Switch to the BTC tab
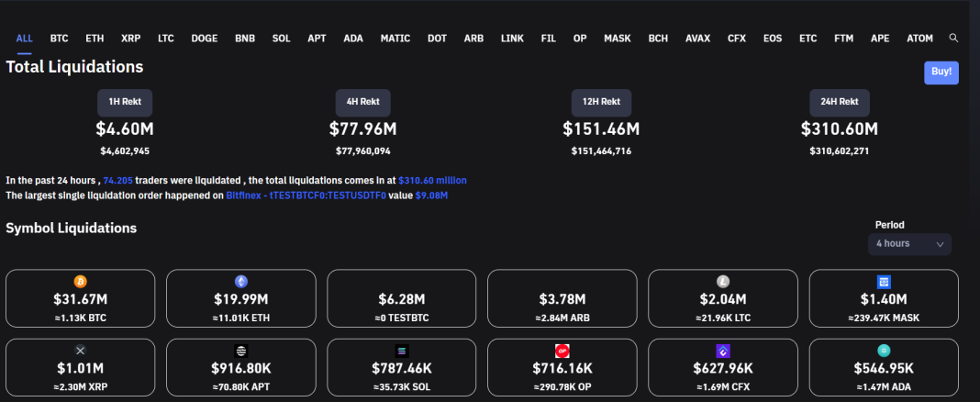Image resolution: width=980 pixels, height=402 pixels. [59, 39]
